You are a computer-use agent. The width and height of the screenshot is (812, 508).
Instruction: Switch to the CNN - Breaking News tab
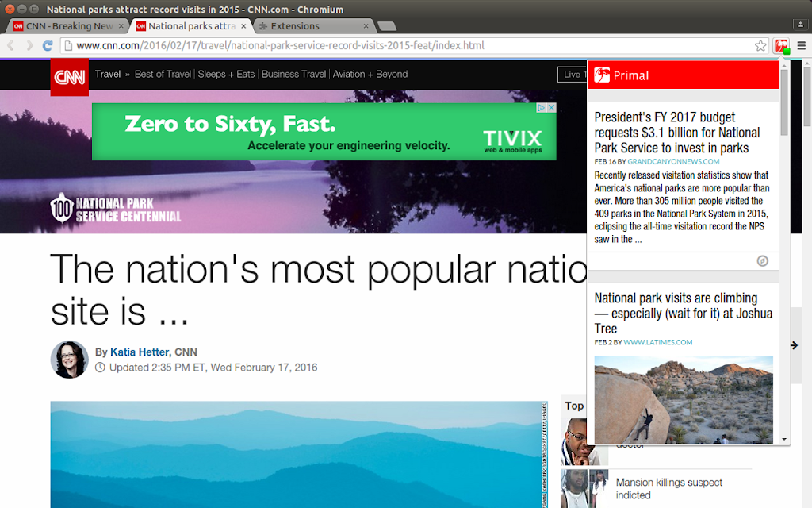pos(69,26)
